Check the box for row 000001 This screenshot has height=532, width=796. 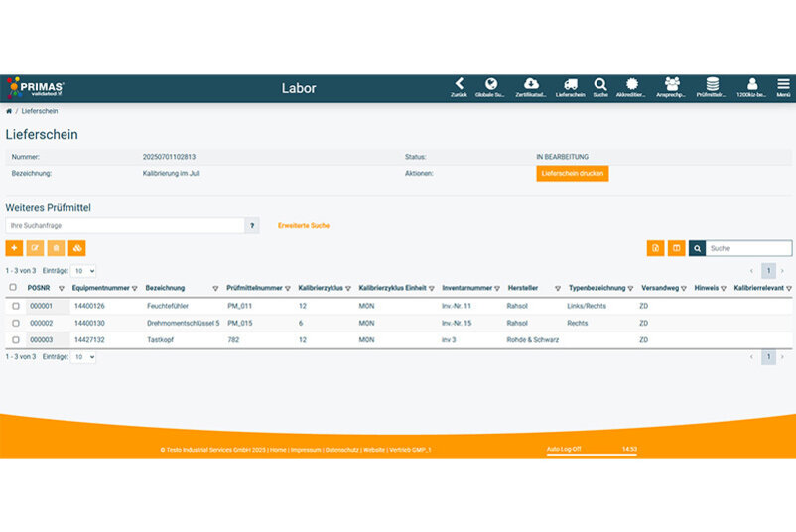[x=15, y=306]
